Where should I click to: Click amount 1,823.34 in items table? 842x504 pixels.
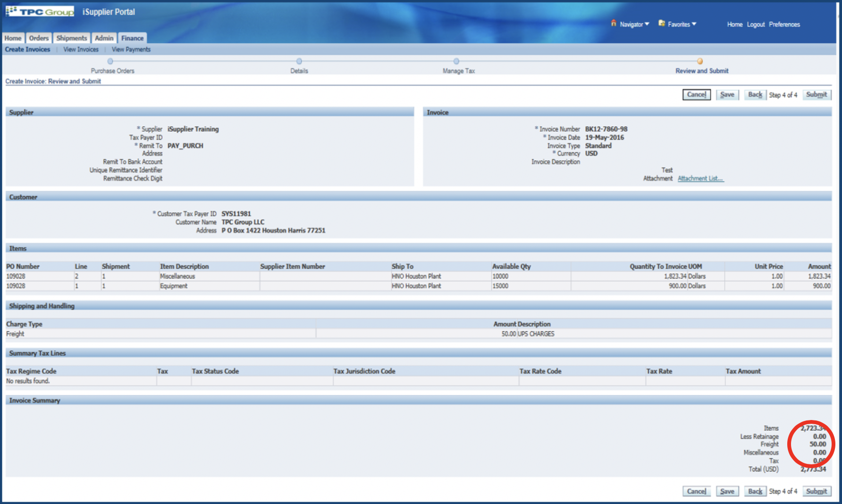(x=819, y=277)
